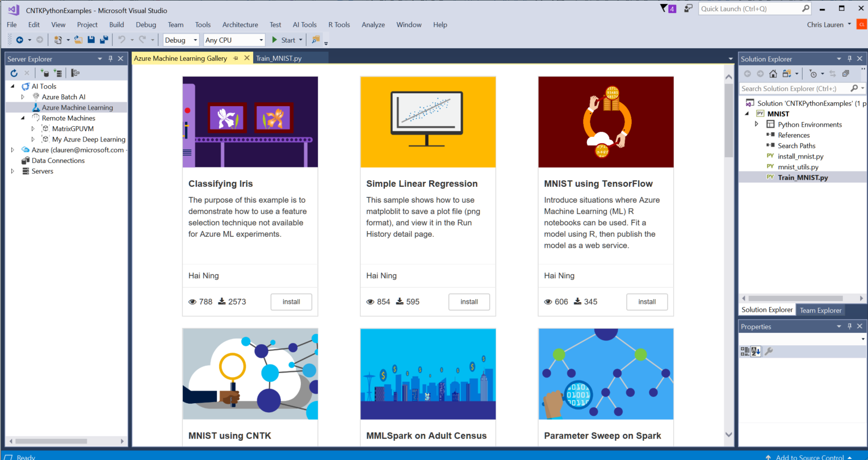Toggle pin on Azure Machine Learning Gallery tab
868x460 pixels.
(x=236, y=58)
